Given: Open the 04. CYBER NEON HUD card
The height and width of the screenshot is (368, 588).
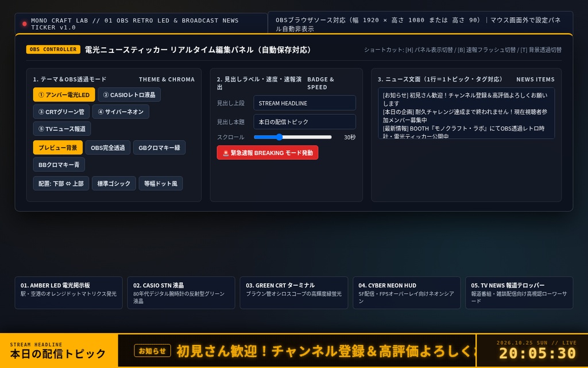Looking at the screenshot, I should pos(407,293).
